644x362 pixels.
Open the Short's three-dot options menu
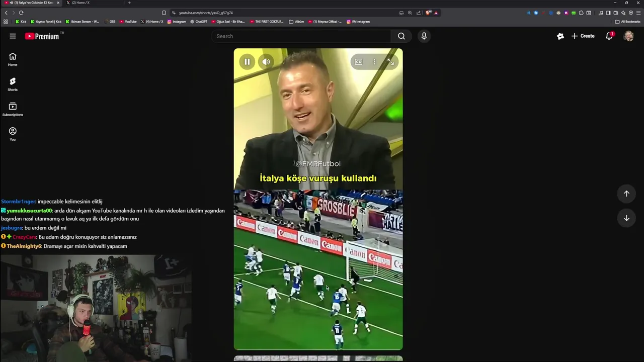tap(374, 62)
